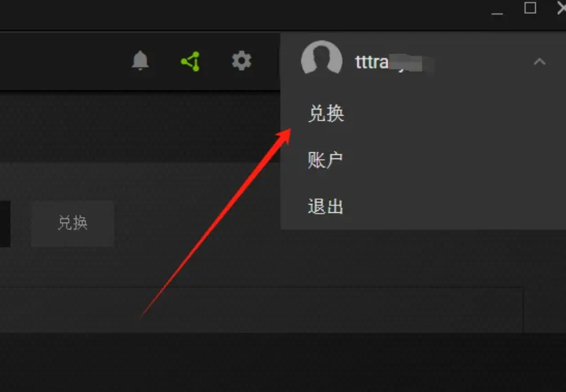Screen dimensions: 566x392
Task: Collapse the account menu with the chevron
Action: pos(539,62)
